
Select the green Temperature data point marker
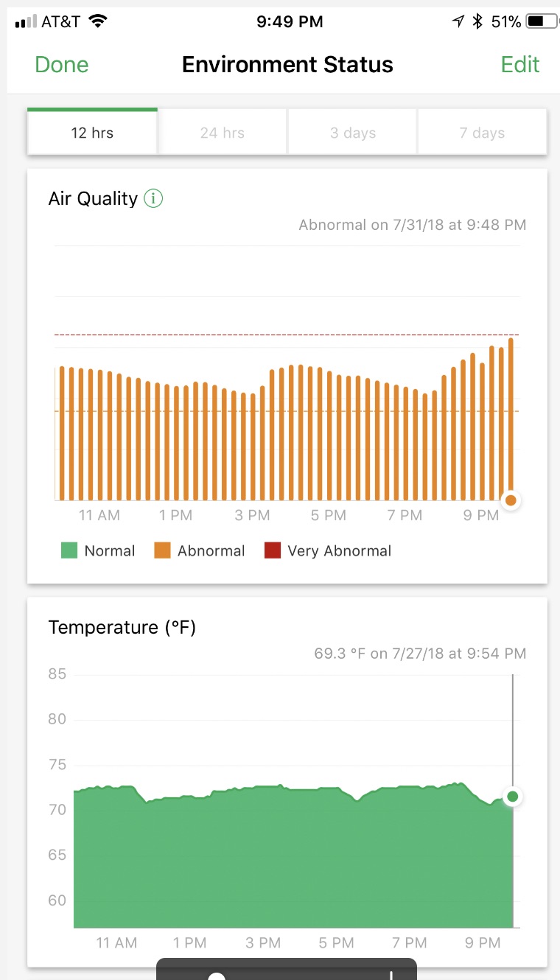point(513,797)
